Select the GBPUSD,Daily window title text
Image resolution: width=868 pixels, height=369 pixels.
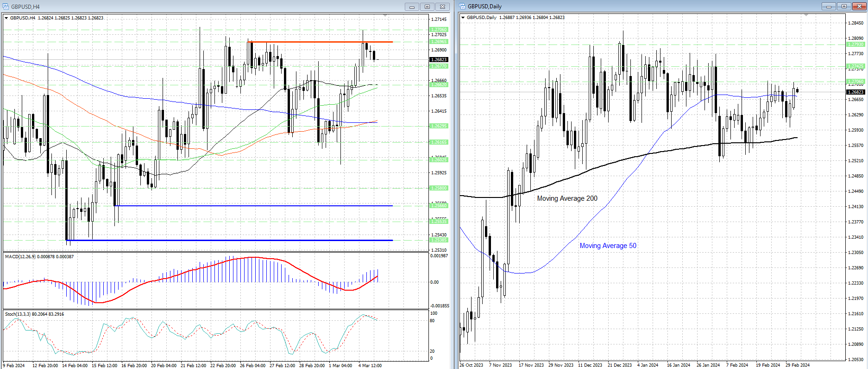[484, 6]
